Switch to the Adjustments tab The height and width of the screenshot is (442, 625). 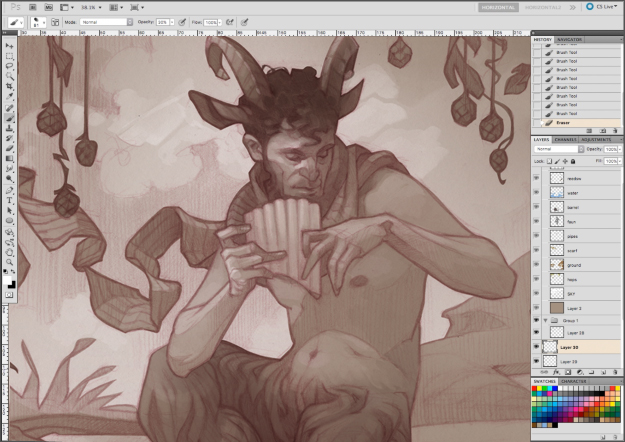(x=596, y=139)
